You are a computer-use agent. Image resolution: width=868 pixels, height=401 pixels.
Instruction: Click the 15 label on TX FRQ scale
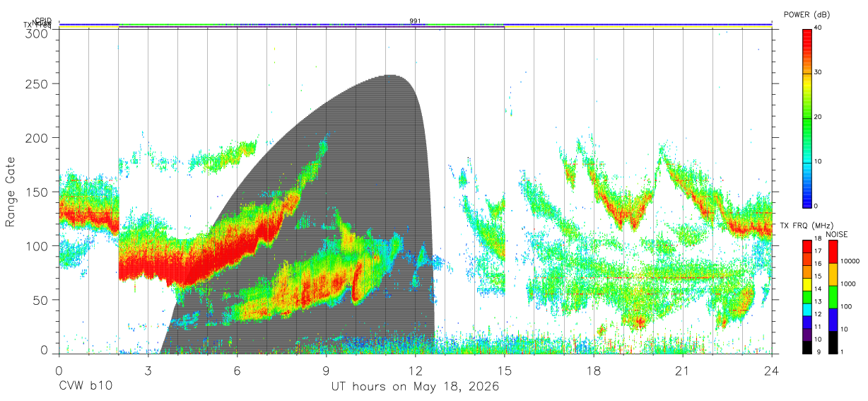click(816, 277)
